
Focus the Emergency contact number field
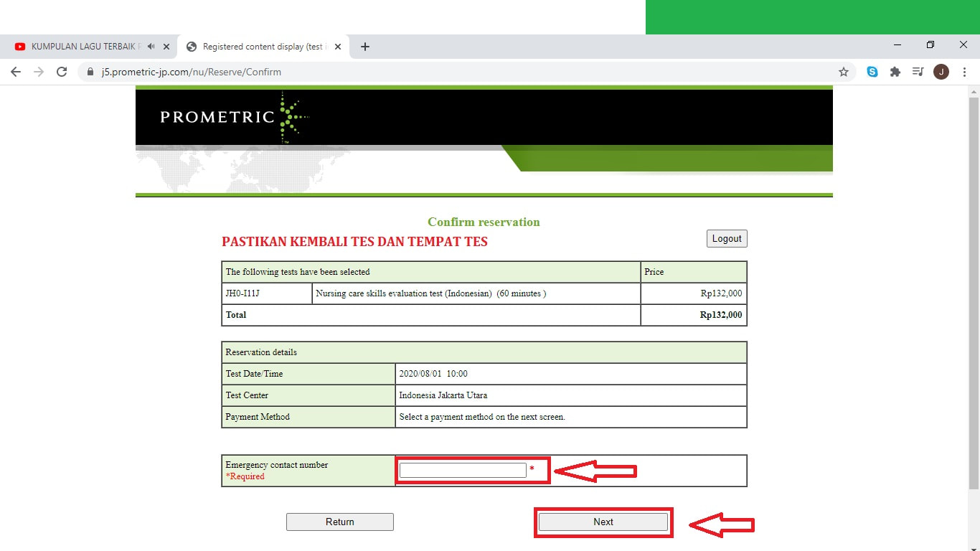463,470
